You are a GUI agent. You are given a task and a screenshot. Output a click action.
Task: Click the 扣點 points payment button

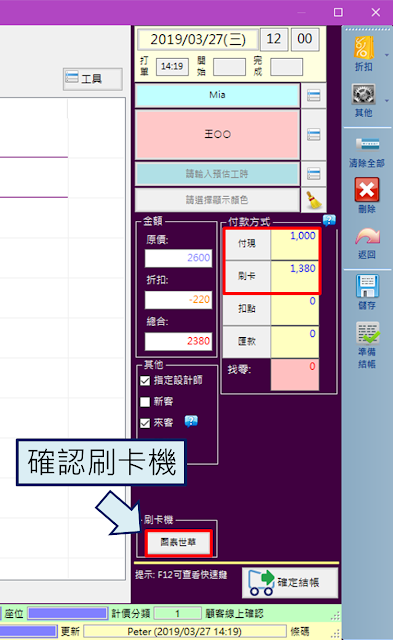coord(247,309)
